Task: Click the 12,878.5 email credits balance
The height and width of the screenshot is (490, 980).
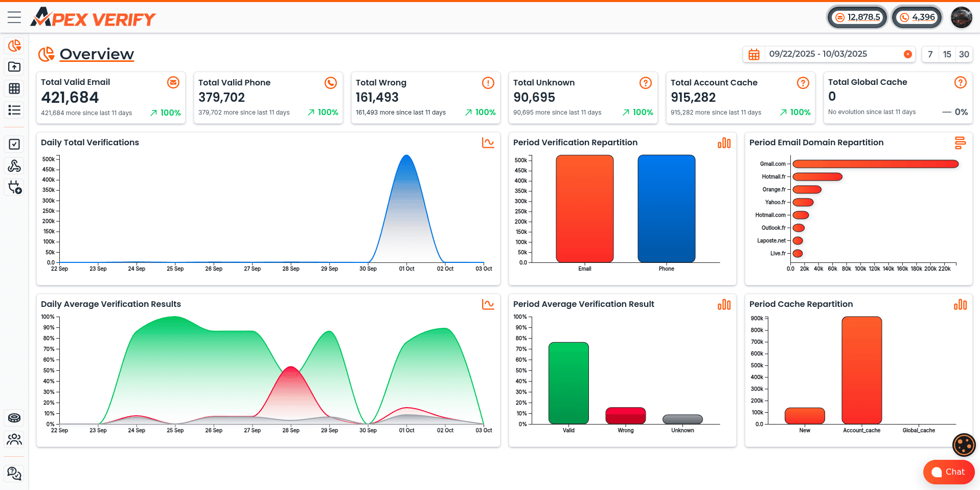Action: pyautogui.click(x=857, y=17)
